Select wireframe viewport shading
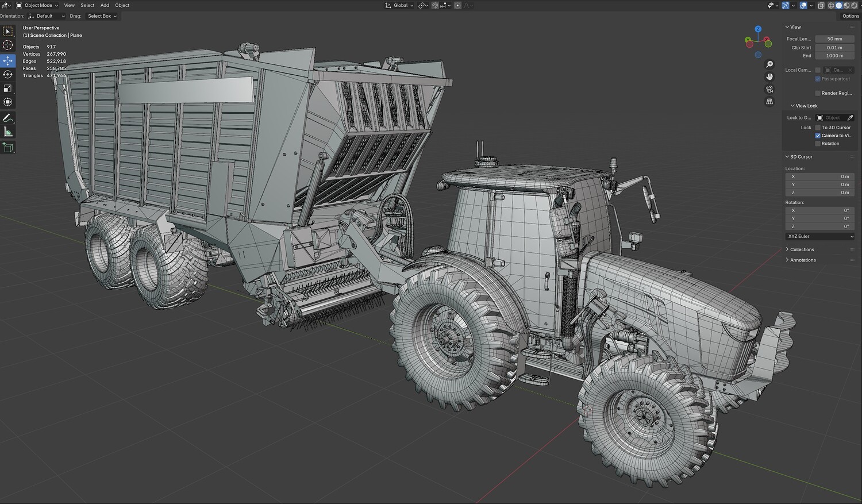 pyautogui.click(x=831, y=5)
